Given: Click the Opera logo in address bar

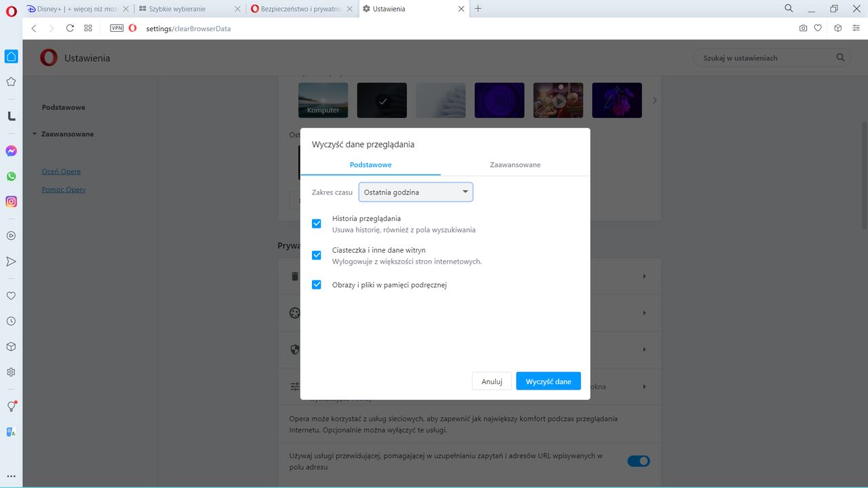Looking at the screenshot, I should pyautogui.click(x=132, y=28).
